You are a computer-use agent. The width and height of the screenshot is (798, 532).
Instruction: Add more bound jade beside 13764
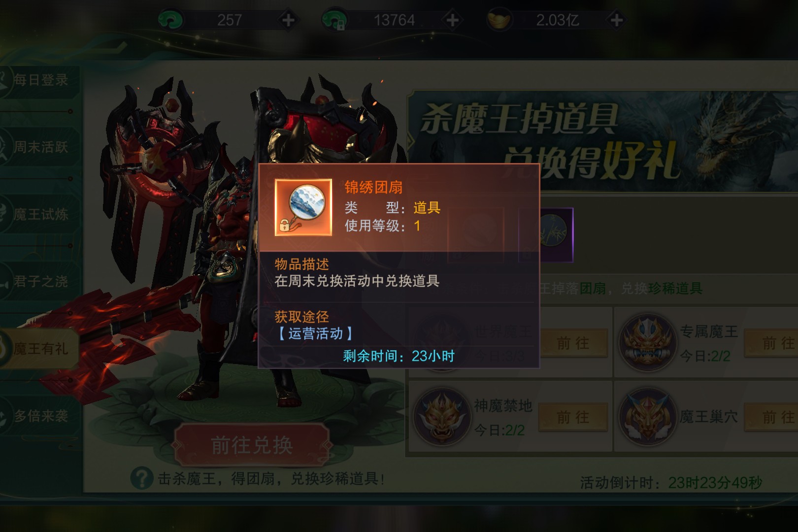(x=452, y=20)
